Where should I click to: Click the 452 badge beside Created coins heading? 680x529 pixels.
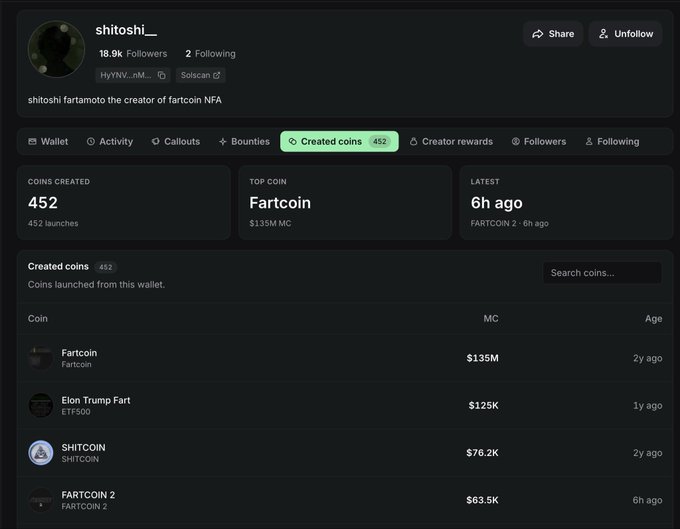(x=105, y=267)
